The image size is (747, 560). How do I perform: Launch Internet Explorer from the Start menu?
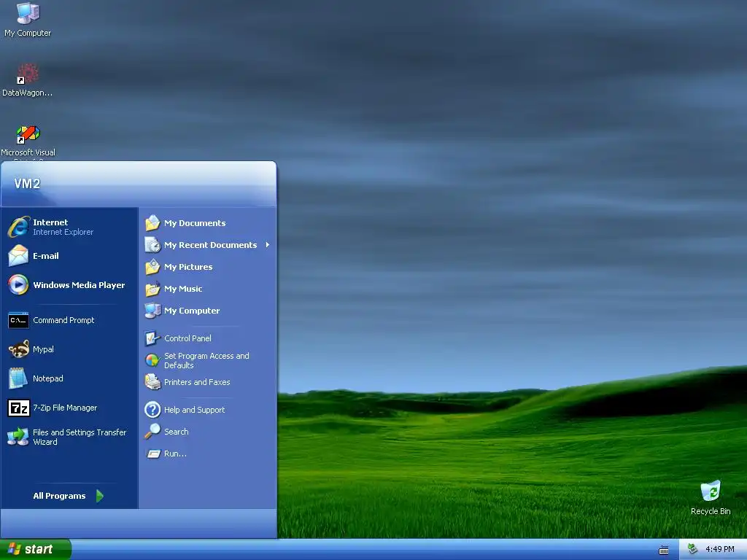[x=18, y=227]
